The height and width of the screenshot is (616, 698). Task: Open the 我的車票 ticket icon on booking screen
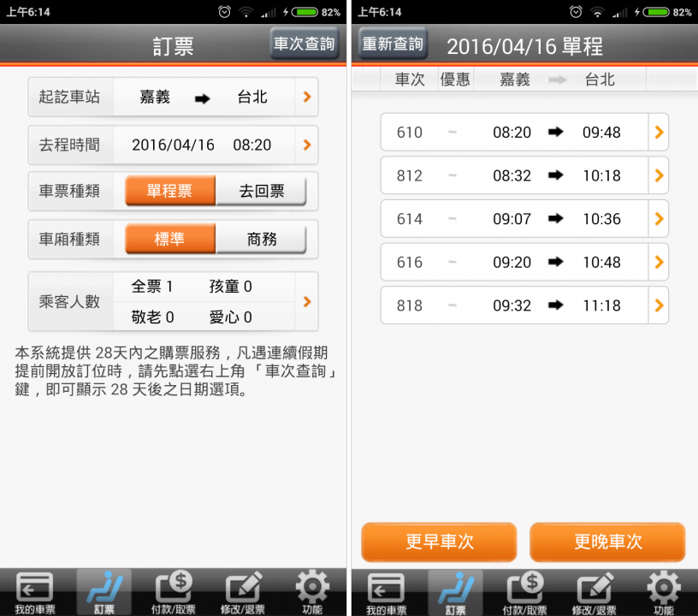(x=34, y=590)
